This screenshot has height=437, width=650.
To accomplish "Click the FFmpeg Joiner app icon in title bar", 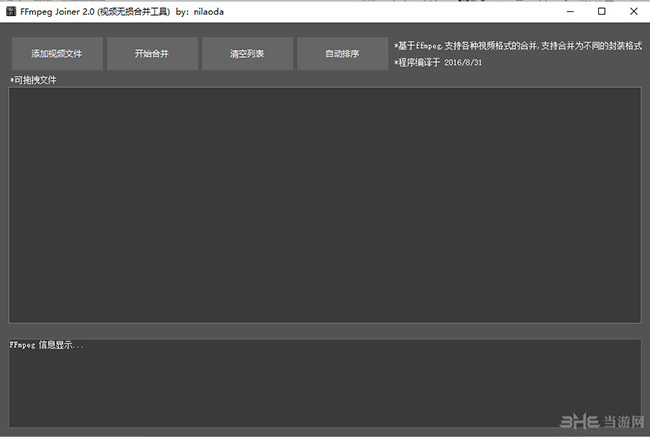I will tap(11, 11).
